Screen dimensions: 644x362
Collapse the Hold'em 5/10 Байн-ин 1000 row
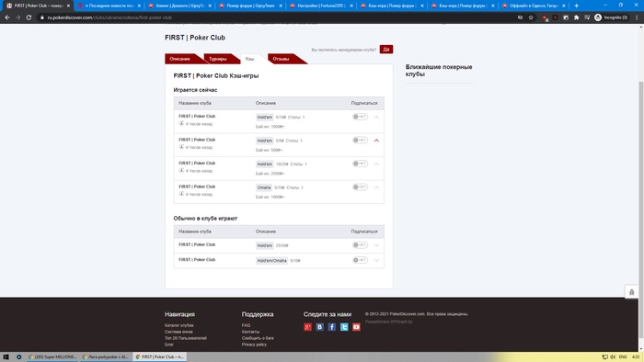376,118
